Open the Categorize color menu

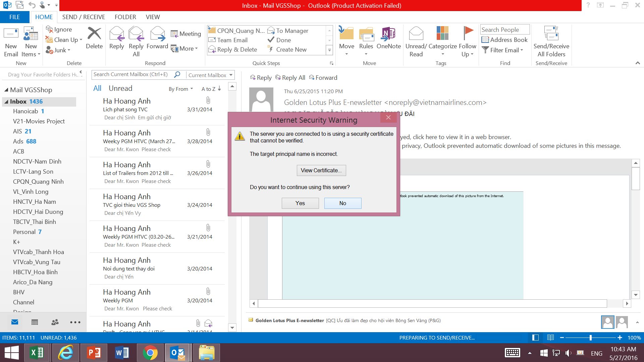pyautogui.click(x=442, y=42)
